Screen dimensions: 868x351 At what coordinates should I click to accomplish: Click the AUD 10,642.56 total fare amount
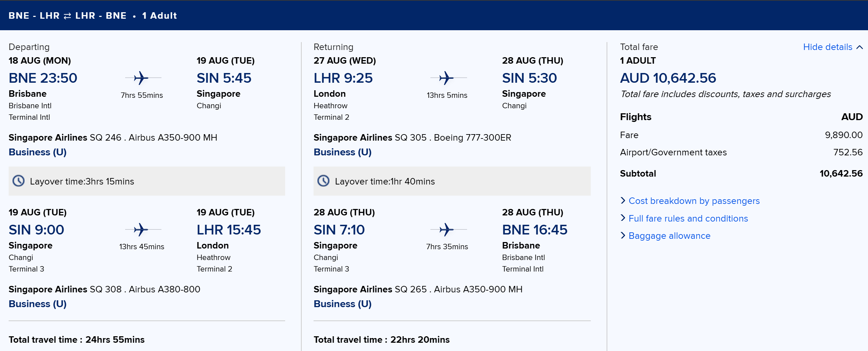(668, 78)
